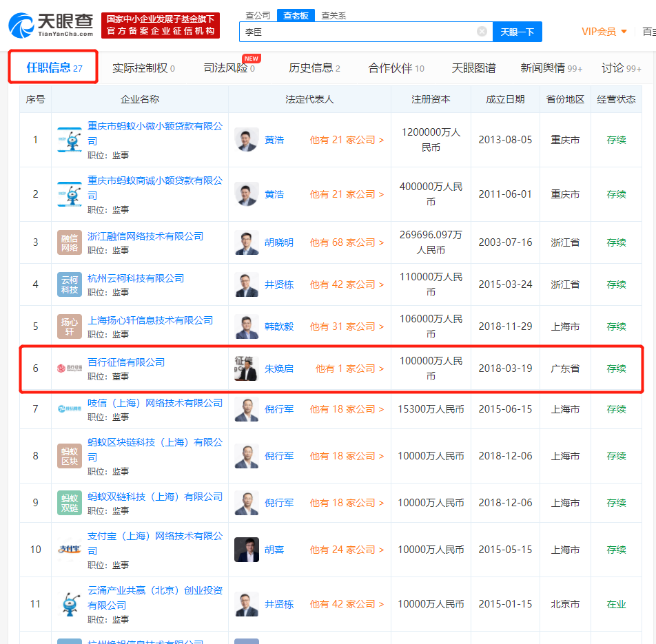Open the 司法风险 tab
This screenshot has height=644, width=656.
[229, 67]
